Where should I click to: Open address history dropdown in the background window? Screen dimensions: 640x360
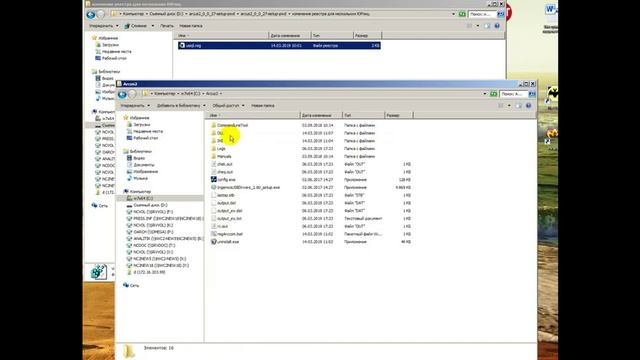click(x=453, y=14)
